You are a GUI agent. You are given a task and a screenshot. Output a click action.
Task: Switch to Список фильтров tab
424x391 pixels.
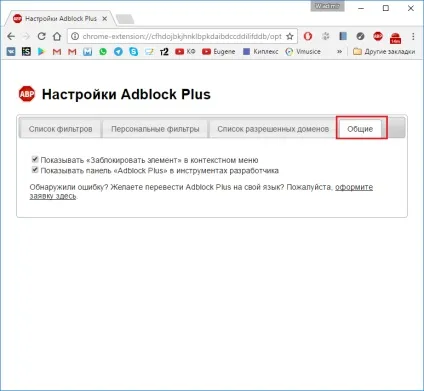pyautogui.click(x=60, y=129)
